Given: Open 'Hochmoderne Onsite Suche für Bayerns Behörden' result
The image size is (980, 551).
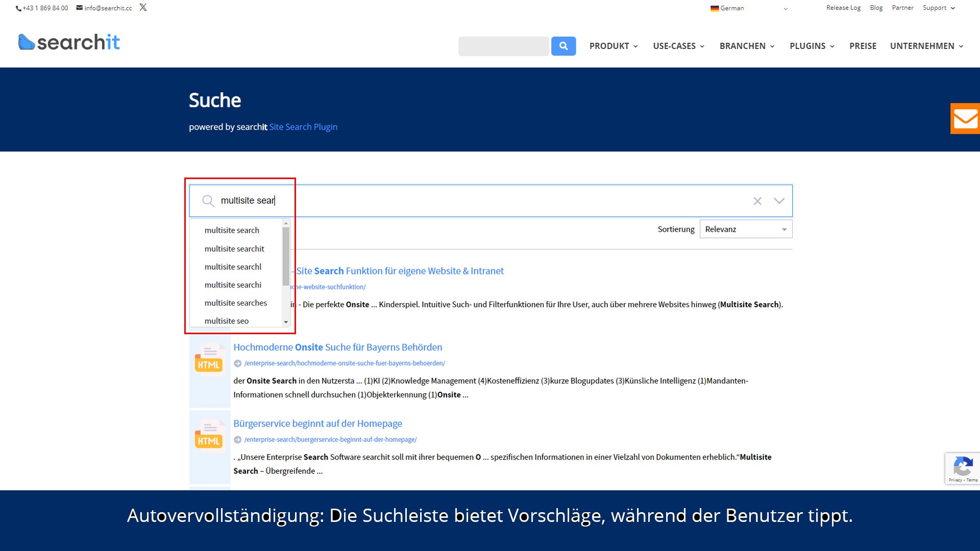Looking at the screenshot, I should pos(338,347).
